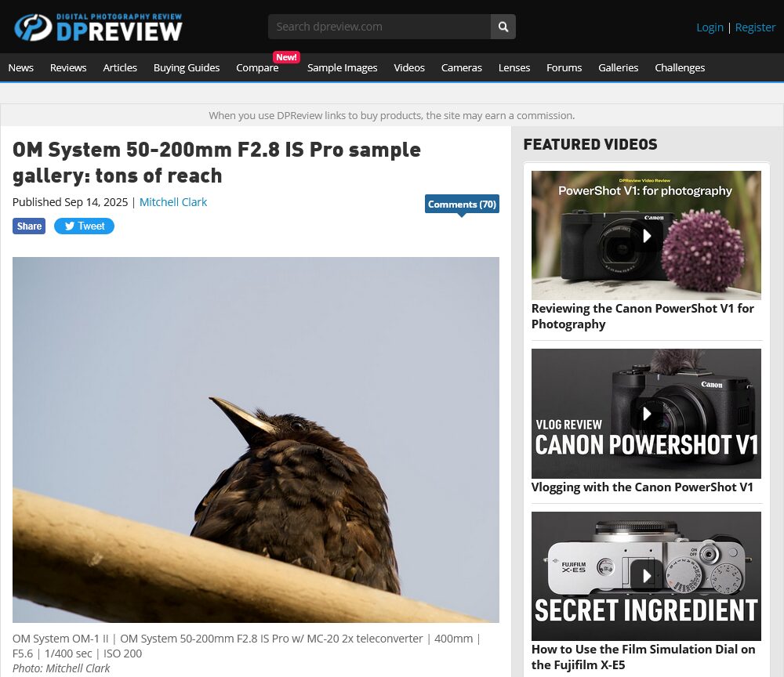Click the 'New!' badge on Compare

(286, 57)
